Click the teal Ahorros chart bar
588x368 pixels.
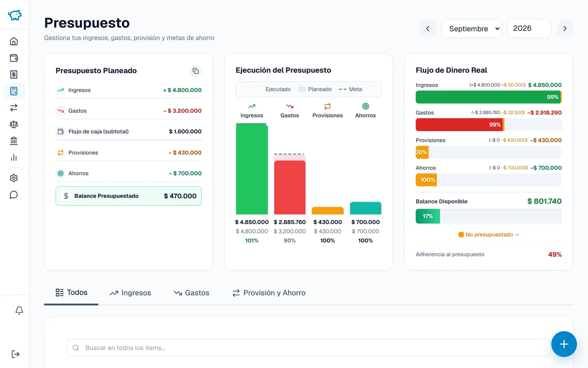click(x=365, y=208)
